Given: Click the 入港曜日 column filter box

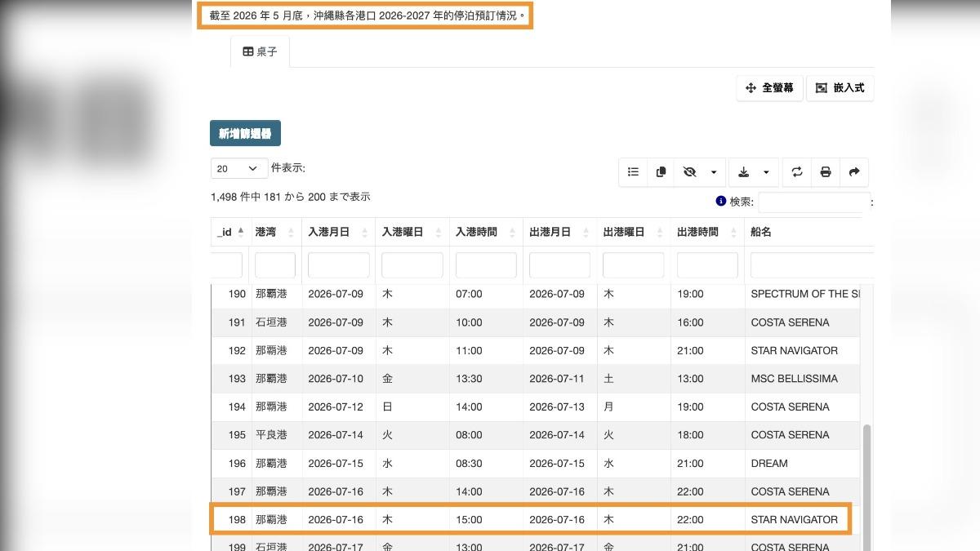Looking at the screenshot, I should point(412,264).
